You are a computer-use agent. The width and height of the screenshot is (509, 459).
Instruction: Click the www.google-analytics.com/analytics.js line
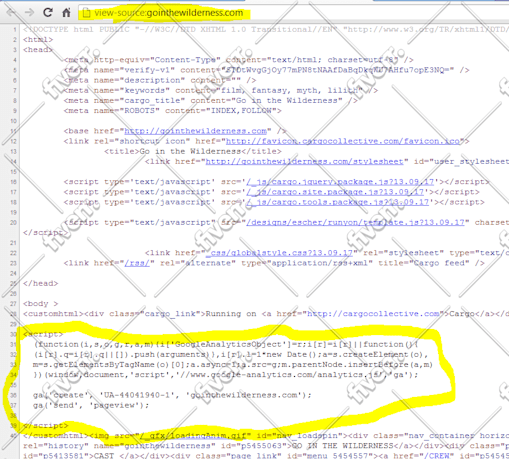point(226,375)
